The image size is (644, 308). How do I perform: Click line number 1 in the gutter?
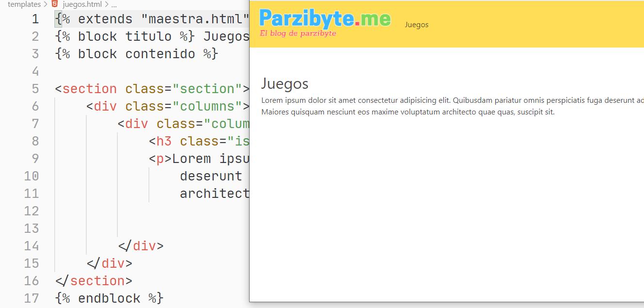tap(35, 19)
